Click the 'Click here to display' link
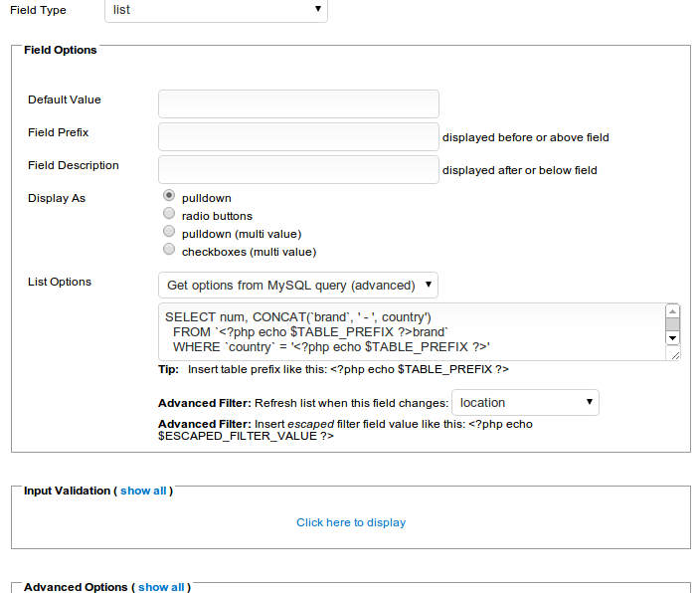Image resolution: width=700 pixels, height=593 pixels. point(351,522)
